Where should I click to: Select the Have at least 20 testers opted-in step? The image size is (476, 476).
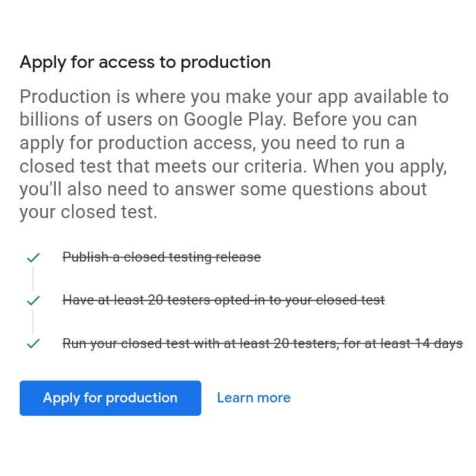tap(224, 300)
